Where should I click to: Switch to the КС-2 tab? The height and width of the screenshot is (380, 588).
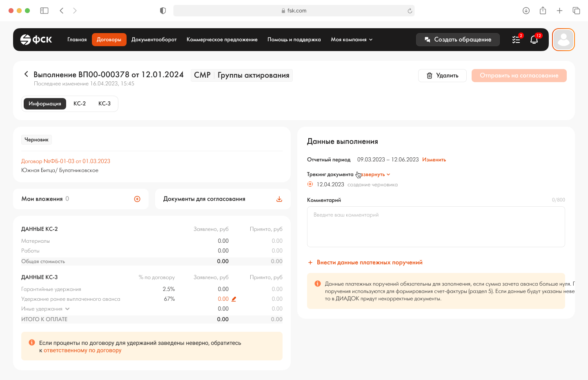click(80, 104)
